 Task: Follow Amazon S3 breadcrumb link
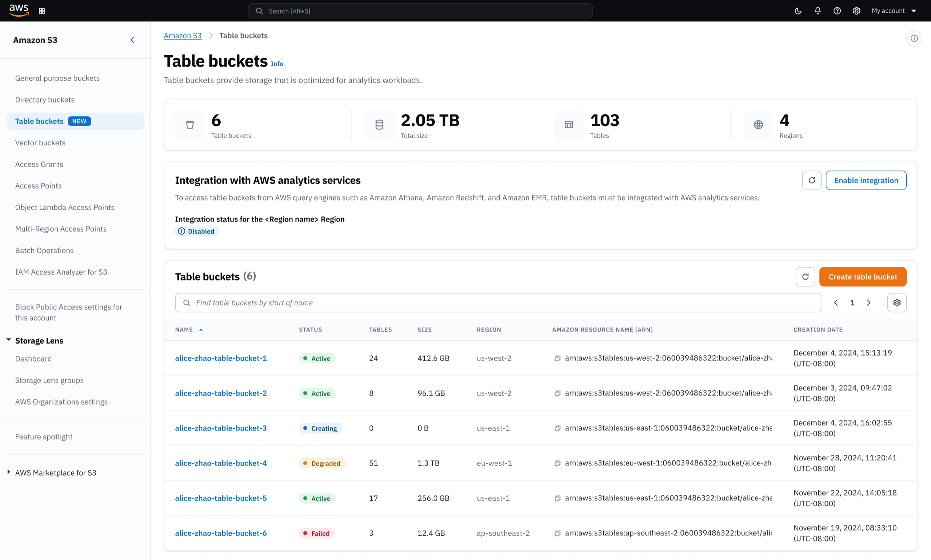(x=183, y=36)
